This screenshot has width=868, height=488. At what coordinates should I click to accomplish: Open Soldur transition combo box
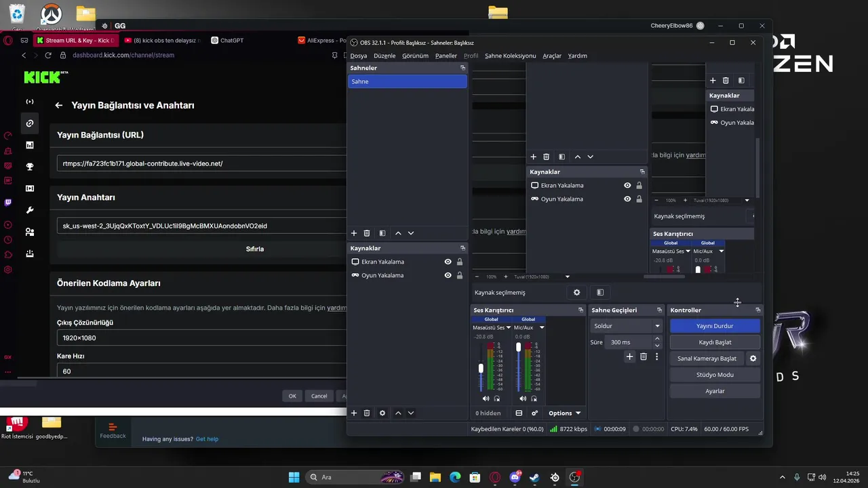pyautogui.click(x=626, y=326)
